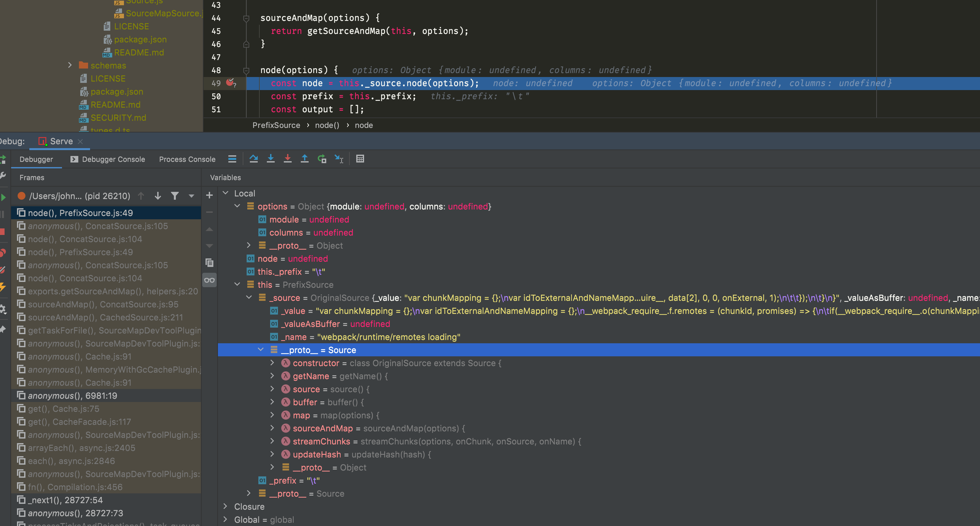Click the gear settings icon in debug sidebar
Viewport: 980px width, 526px height.
coord(3,309)
